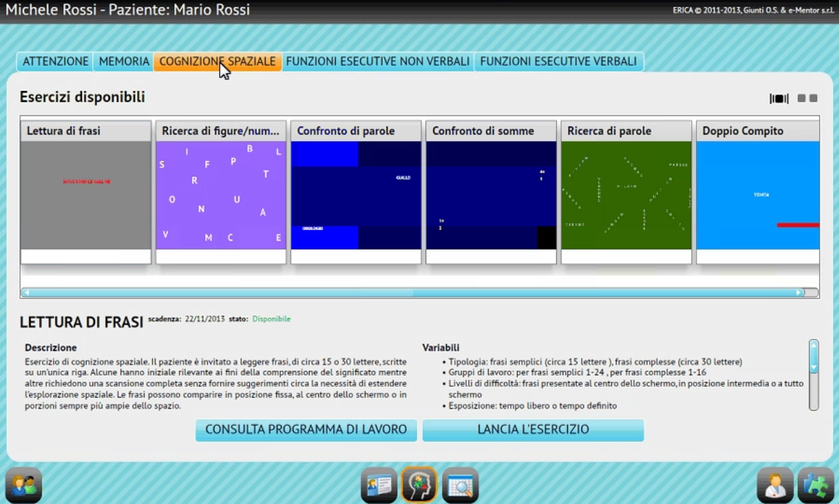Open the calendar with magnifier icon
This screenshot has height=504, width=839.
[x=460, y=485]
